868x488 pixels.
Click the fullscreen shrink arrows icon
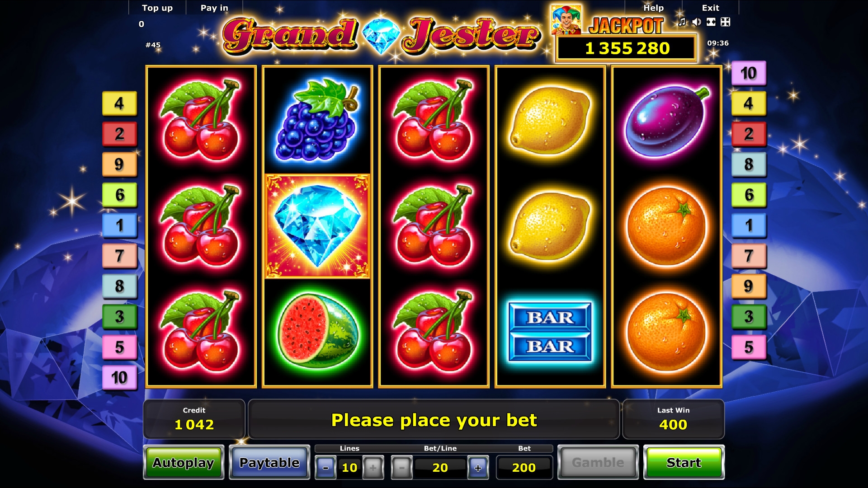pos(726,22)
